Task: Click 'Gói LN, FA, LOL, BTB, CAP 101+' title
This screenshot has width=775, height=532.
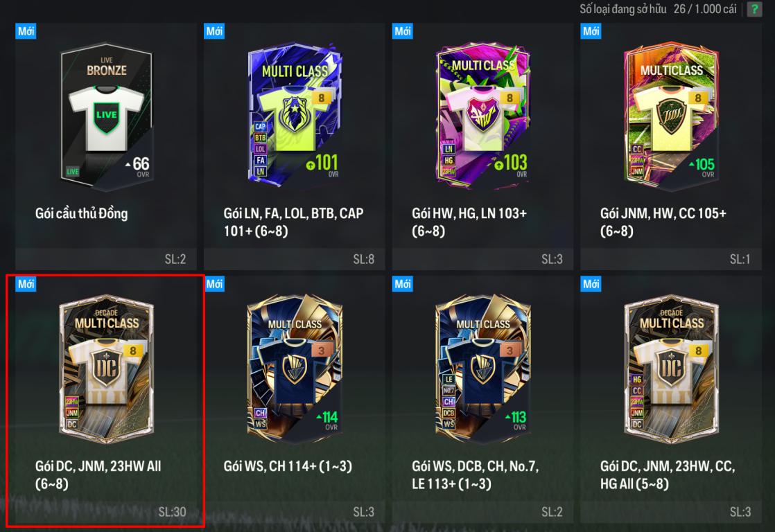Action: [294, 222]
